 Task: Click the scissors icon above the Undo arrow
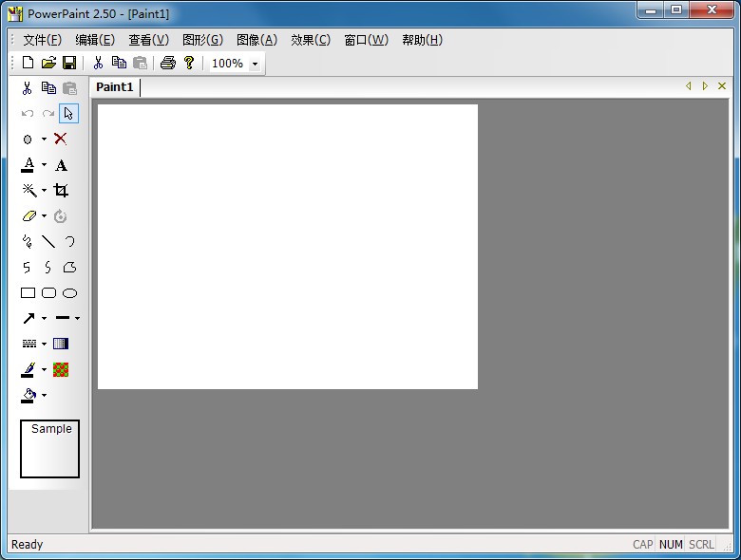coord(27,88)
